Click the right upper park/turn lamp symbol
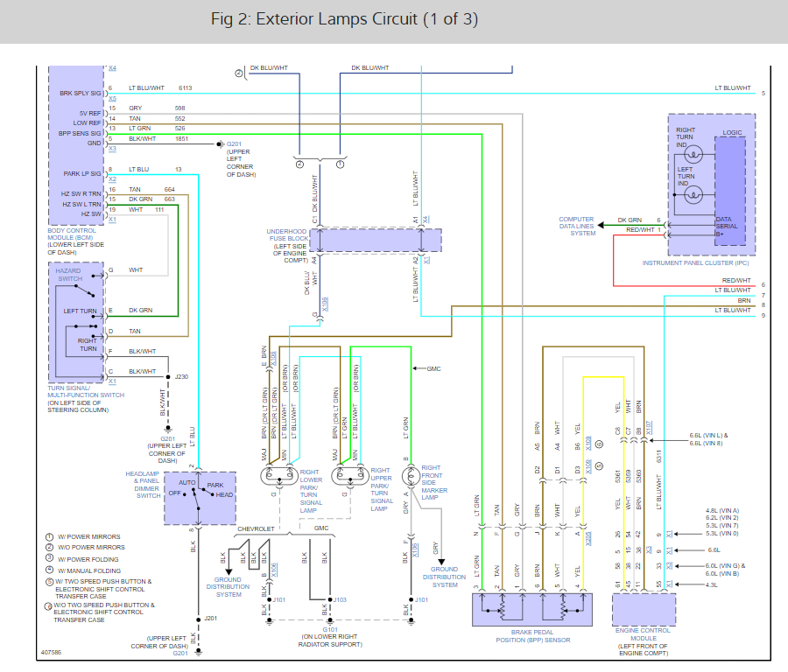 coord(350,475)
